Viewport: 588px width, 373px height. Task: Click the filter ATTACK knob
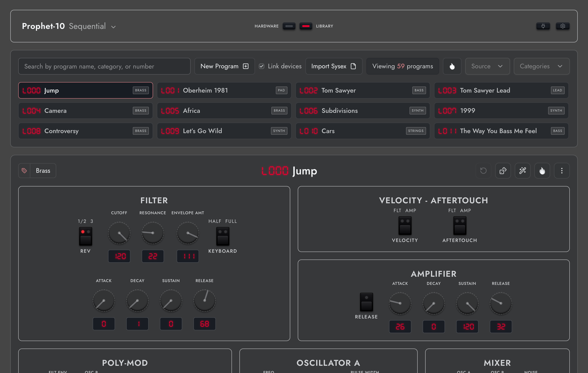(x=104, y=300)
